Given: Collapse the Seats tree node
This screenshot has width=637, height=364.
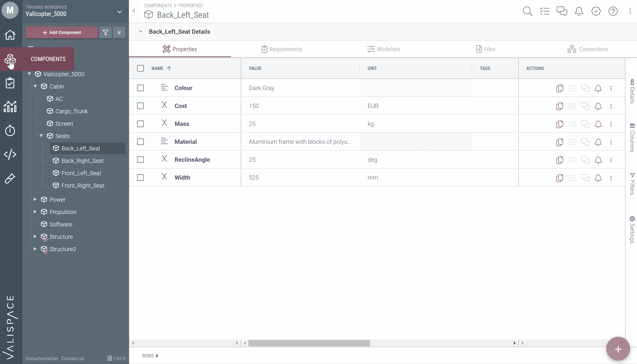Looking at the screenshot, I should pyautogui.click(x=41, y=136).
